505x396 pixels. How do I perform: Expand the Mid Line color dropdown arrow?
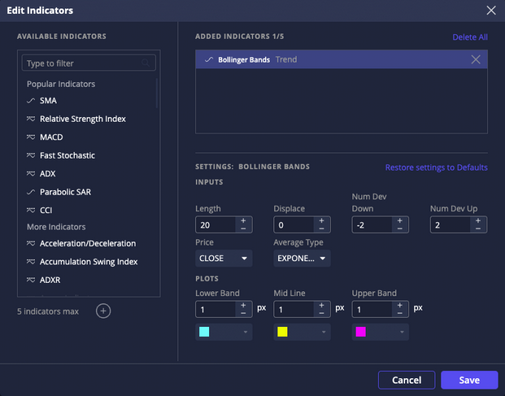[324, 332]
